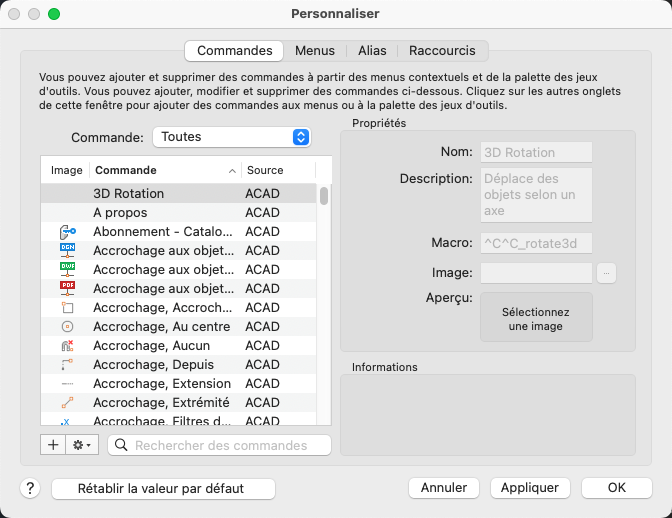Open the Raccourcis tab
Viewport: 672px width, 518px height.
pyautogui.click(x=442, y=50)
